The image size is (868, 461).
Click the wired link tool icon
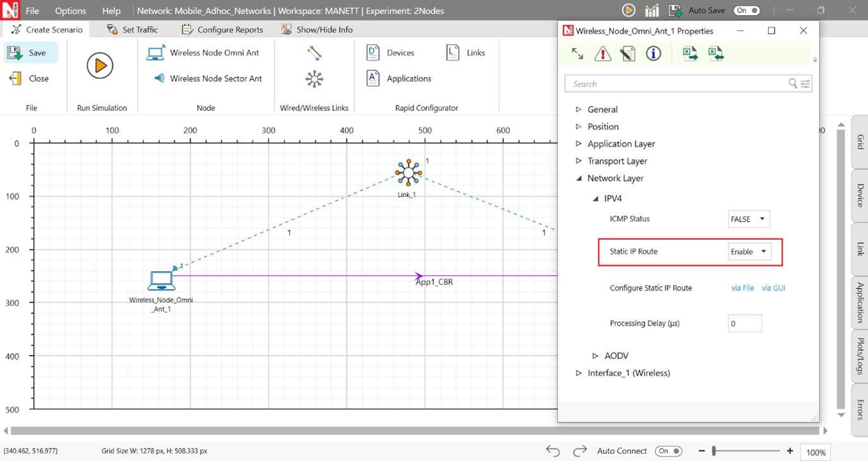coord(314,53)
